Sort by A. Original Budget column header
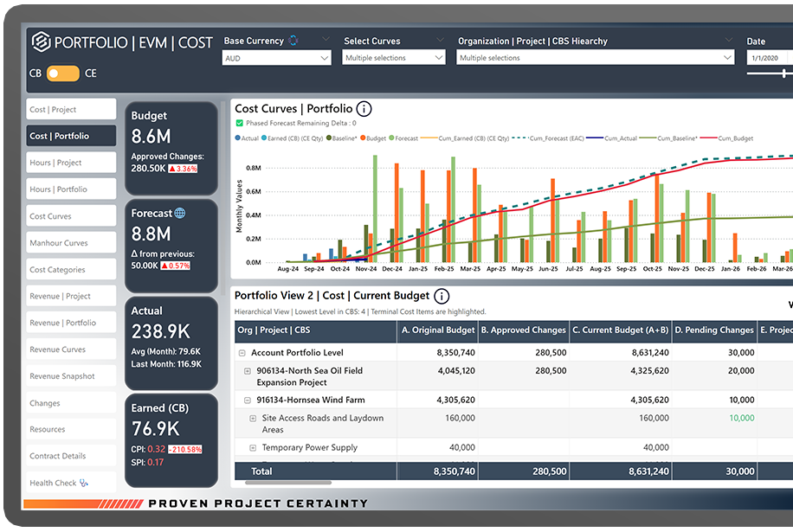The image size is (793, 532). point(438,330)
